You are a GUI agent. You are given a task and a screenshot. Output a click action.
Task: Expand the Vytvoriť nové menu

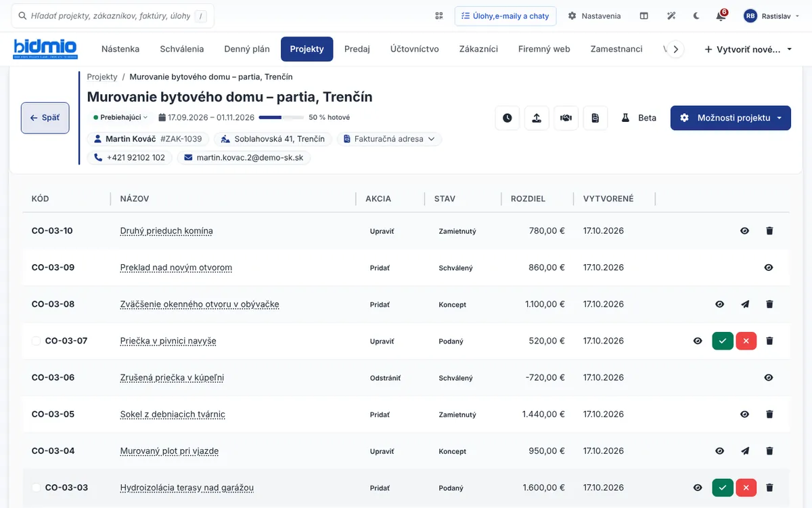pyautogui.click(x=748, y=49)
